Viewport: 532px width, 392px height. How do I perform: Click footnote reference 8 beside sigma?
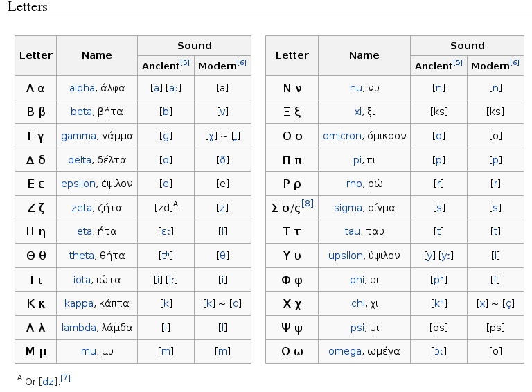pos(308,204)
